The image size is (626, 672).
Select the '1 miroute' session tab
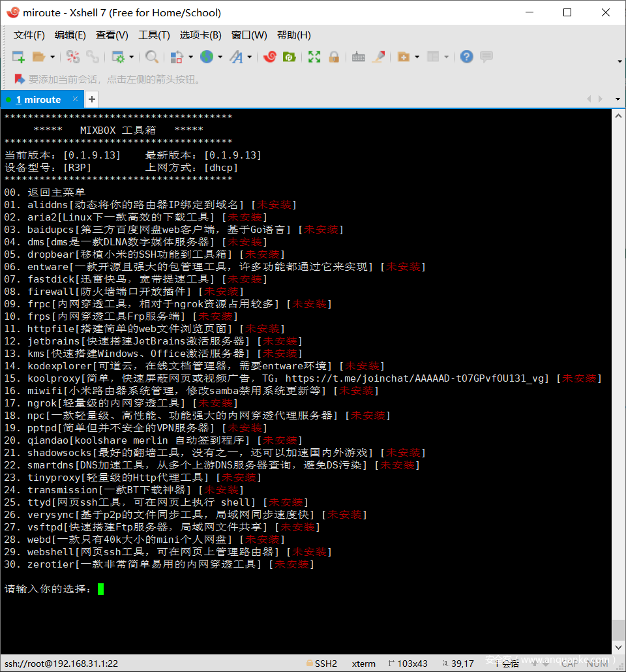38,99
